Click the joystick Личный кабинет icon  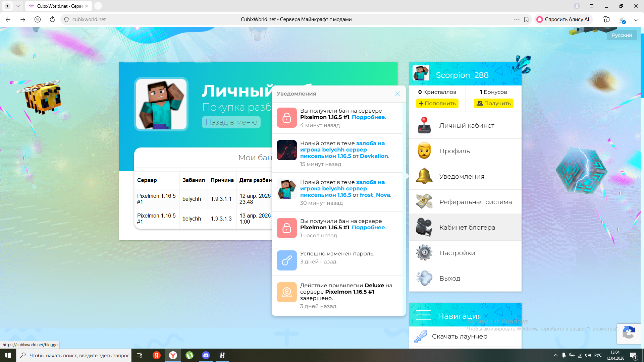(424, 125)
